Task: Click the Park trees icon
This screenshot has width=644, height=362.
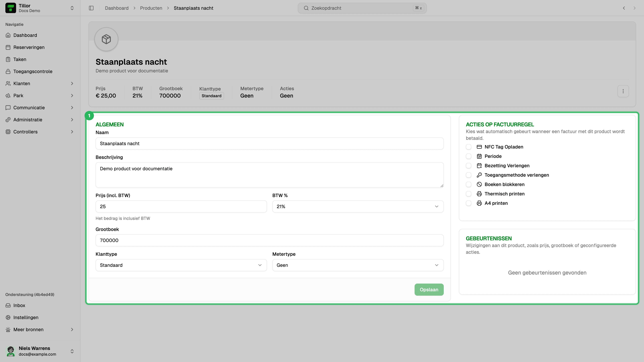Action: coord(8,95)
